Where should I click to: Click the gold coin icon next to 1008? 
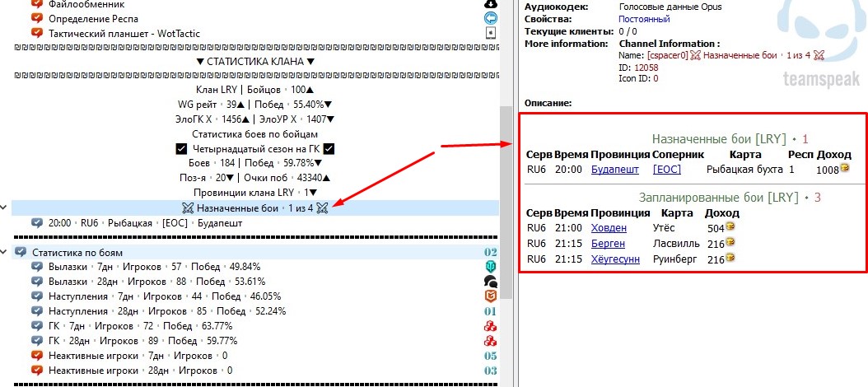point(844,169)
